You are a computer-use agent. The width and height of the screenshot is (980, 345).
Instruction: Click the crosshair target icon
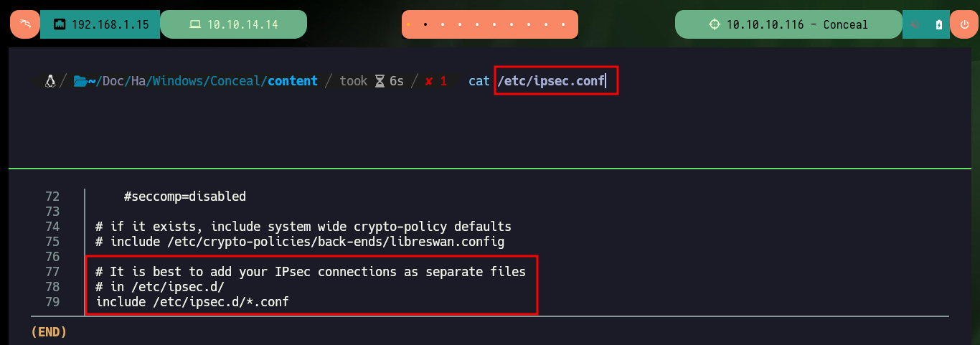[x=714, y=24]
